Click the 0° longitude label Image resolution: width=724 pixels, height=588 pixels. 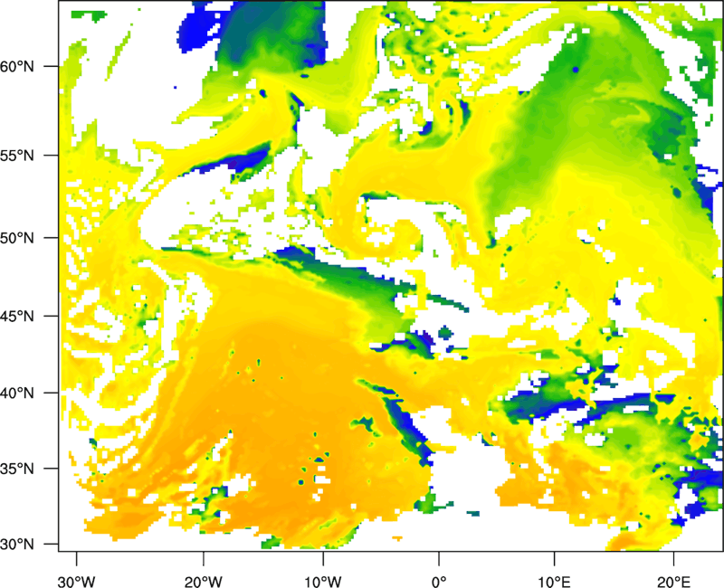439,582
